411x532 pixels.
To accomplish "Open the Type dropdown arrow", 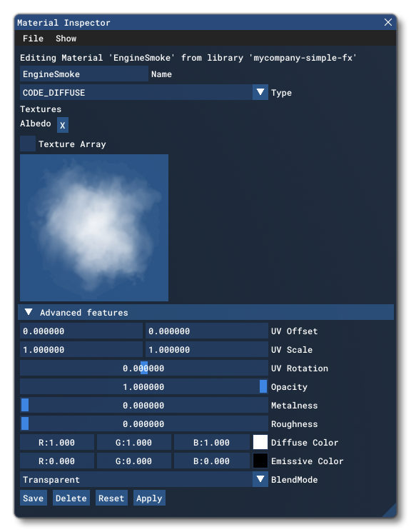I will [260, 92].
